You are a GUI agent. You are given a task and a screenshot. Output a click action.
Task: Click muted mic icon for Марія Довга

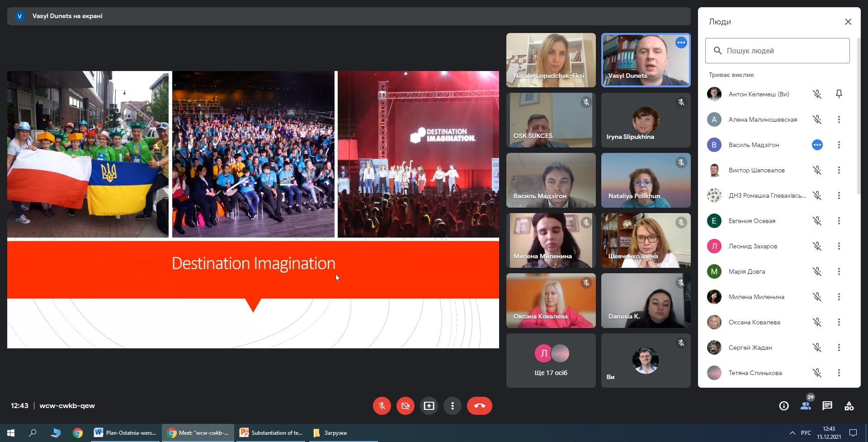tap(817, 271)
